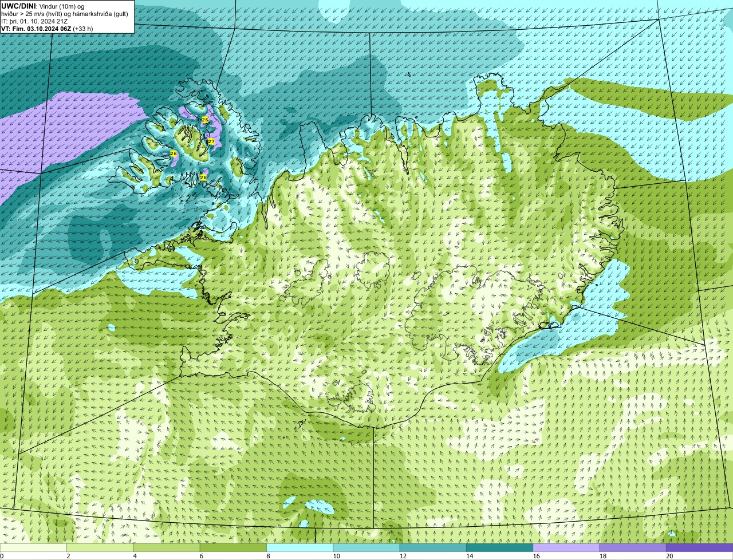Select the 4–6 m/s green legend swatch
The width and height of the screenshot is (733, 560).
pos(167,548)
